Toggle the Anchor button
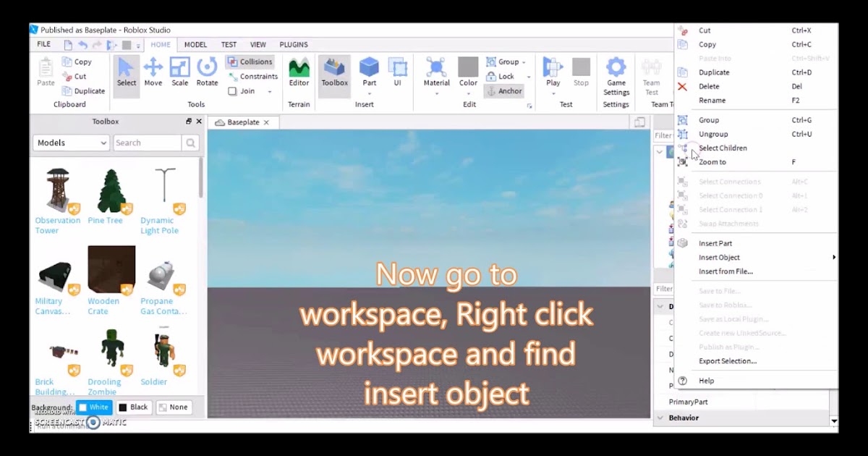868x456 pixels. (x=503, y=91)
